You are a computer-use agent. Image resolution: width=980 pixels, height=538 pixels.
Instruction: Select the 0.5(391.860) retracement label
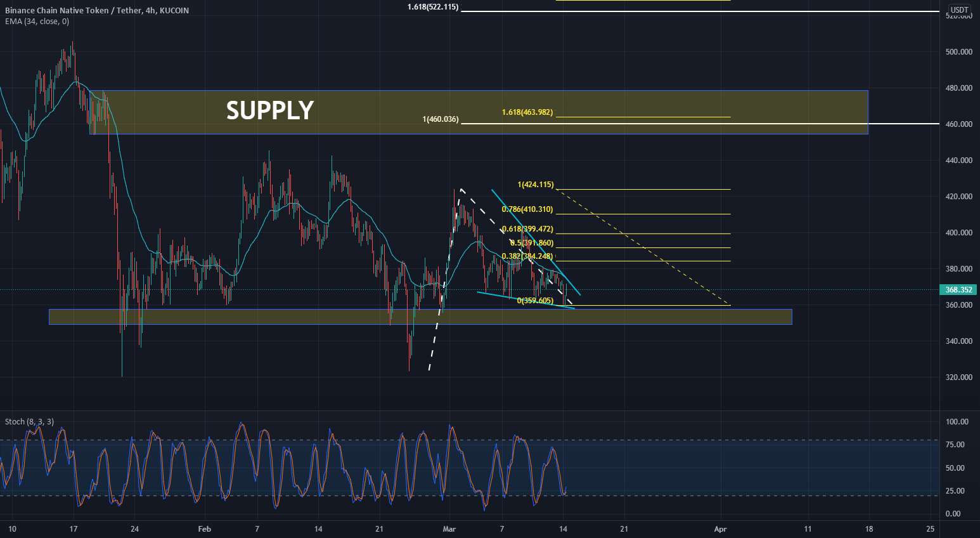532,243
